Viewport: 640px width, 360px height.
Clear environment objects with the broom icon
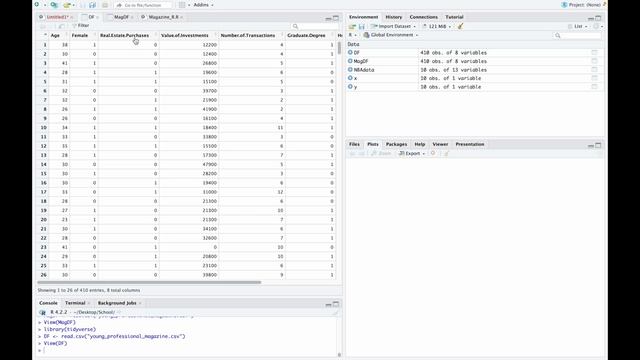pos(460,26)
